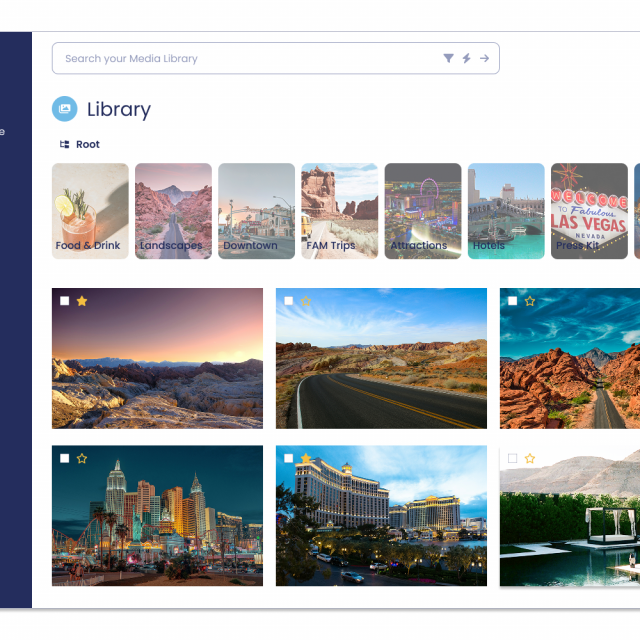Click the lightning bolt quick search icon
Image resolution: width=640 pixels, height=640 pixels.
coord(467,58)
